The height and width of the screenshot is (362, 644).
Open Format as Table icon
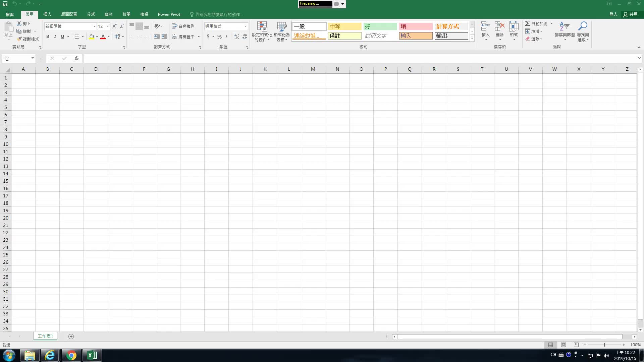tap(282, 27)
